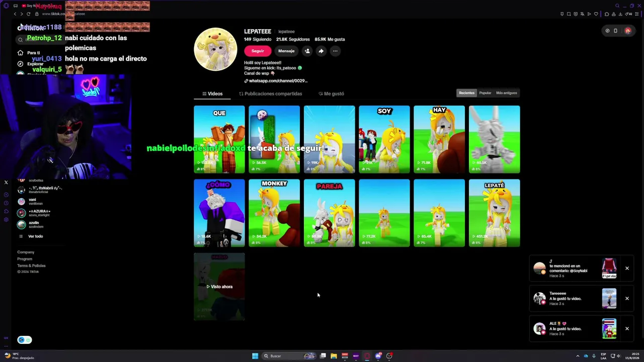Image resolution: width=644 pixels, height=362 pixels.
Task: Open the Explorar sidebar item
Action: click(x=31, y=64)
